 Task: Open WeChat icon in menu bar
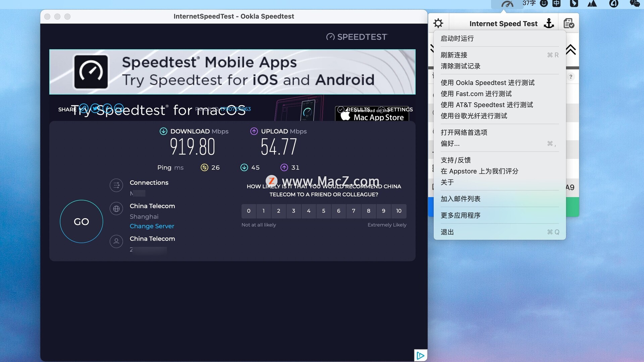click(635, 4)
